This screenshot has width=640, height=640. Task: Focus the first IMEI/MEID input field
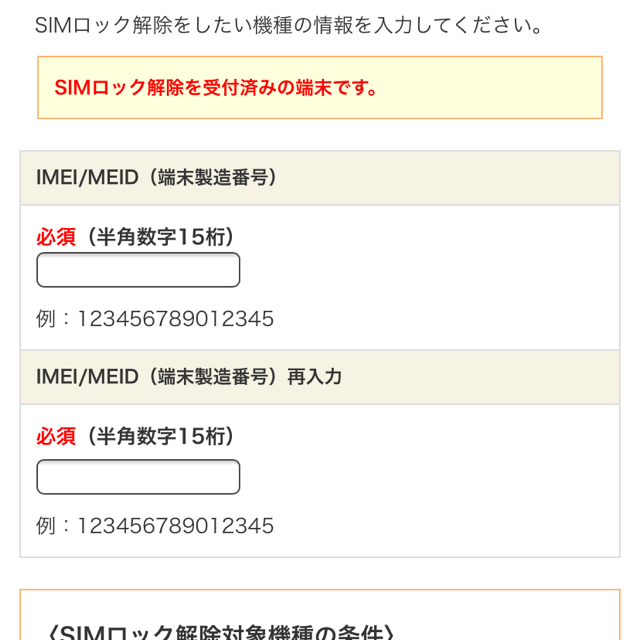138,270
